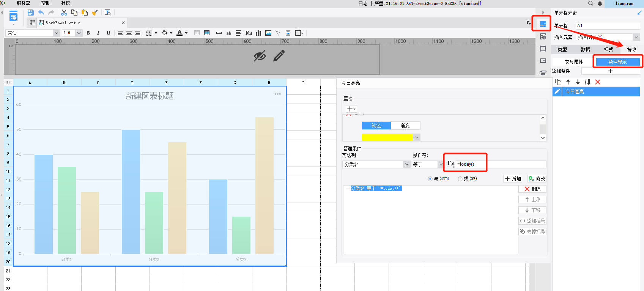Move condition up with arrow icon
Image resolution: width=644 pixels, height=291 pixels.
click(568, 82)
